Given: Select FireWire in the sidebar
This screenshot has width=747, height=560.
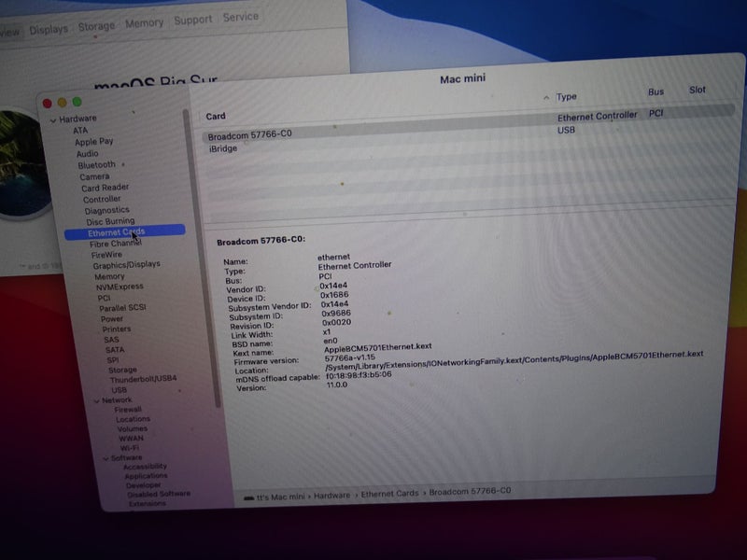Looking at the screenshot, I should (106, 255).
